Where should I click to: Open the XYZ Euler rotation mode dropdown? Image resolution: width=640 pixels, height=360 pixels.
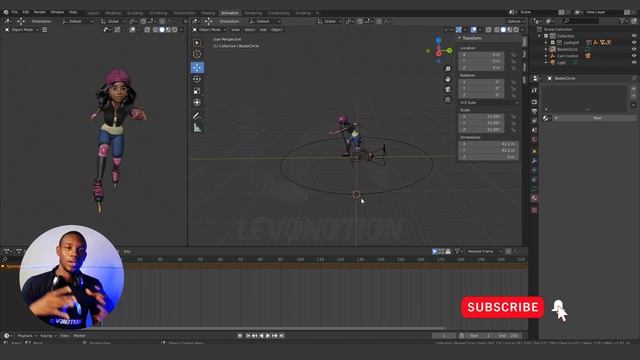tap(489, 102)
